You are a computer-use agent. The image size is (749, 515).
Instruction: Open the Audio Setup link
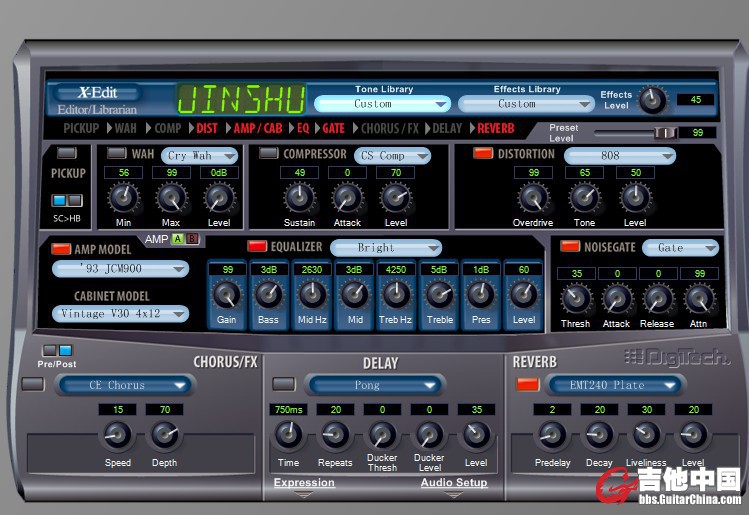pos(453,483)
